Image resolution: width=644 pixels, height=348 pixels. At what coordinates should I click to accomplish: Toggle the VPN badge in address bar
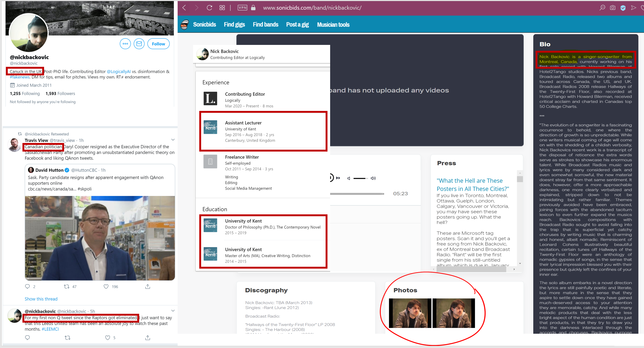coord(243,8)
